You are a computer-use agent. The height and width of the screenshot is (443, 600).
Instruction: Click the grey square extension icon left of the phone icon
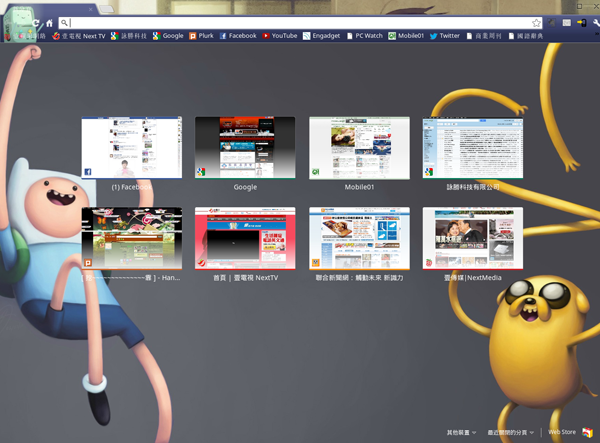tap(567, 23)
